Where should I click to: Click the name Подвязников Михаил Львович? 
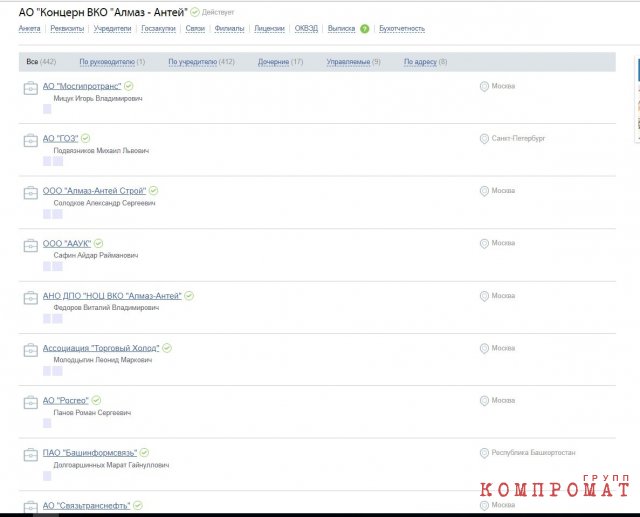point(101,151)
